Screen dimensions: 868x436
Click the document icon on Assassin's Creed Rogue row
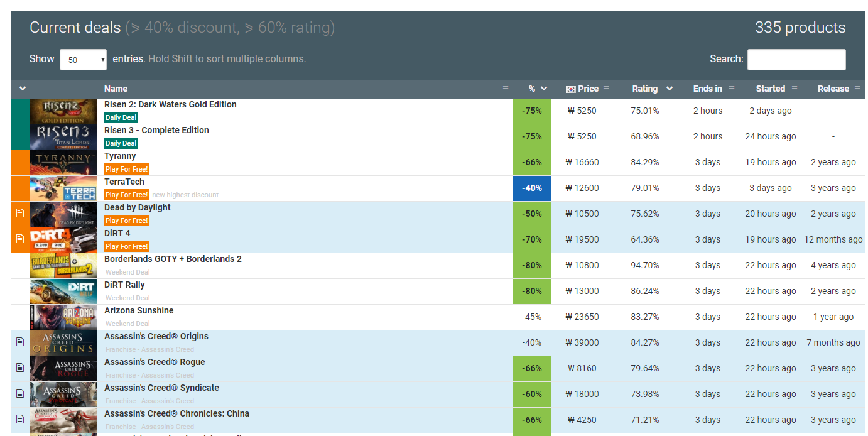tap(19, 368)
